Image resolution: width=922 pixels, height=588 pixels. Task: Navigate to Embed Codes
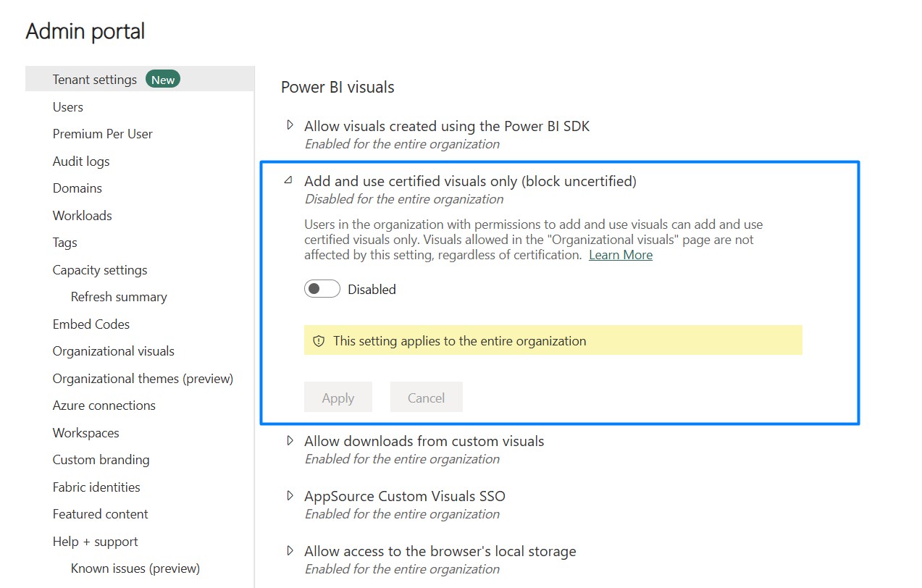tap(91, 324)
